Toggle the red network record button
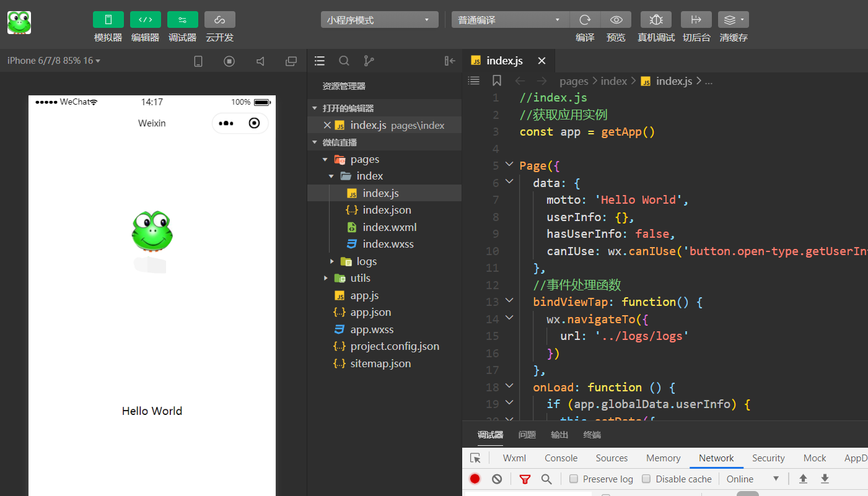Viewport: 868px width, 496px height. (x=475, y=479)
